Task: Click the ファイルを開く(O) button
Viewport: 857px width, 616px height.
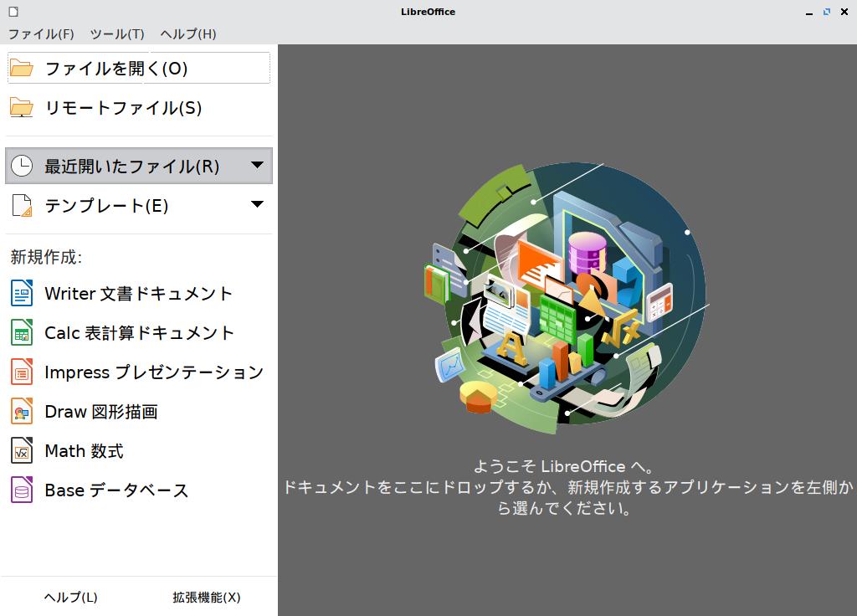Action: (139, 68)
